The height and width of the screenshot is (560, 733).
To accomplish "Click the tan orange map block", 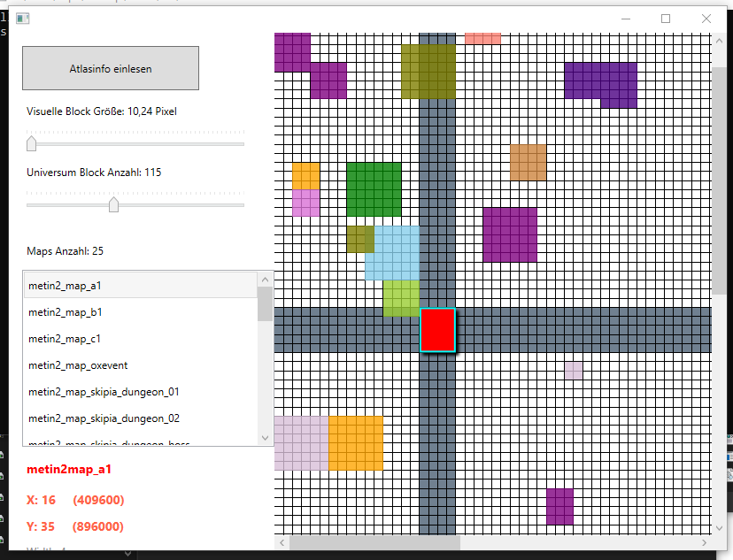I will (x=528, y=162).
